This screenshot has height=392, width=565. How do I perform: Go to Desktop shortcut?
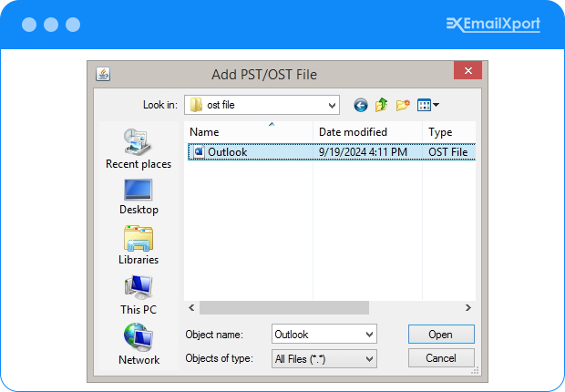point(139,197)
